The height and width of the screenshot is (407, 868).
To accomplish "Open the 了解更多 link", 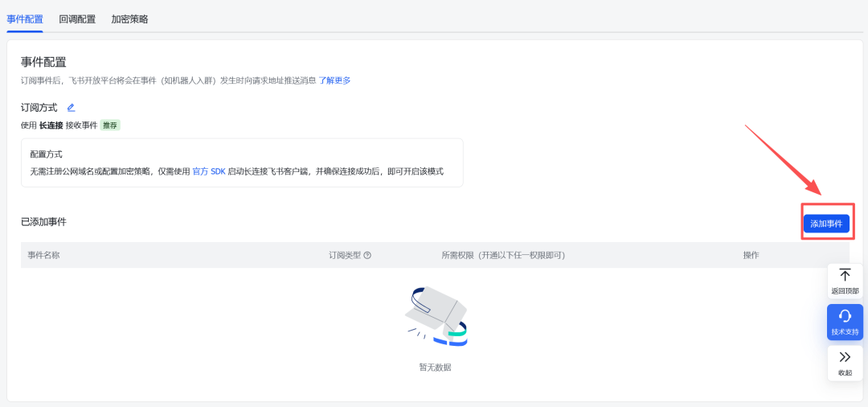I will 334,80.
